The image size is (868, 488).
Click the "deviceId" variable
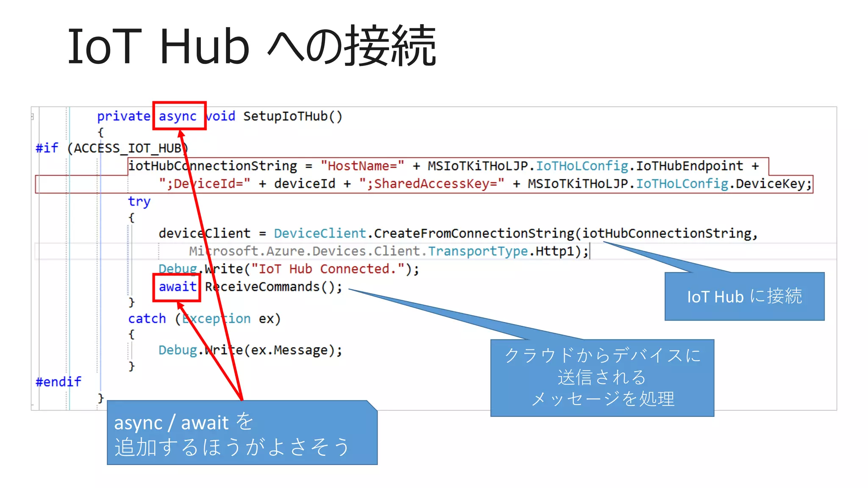point(304,183)
